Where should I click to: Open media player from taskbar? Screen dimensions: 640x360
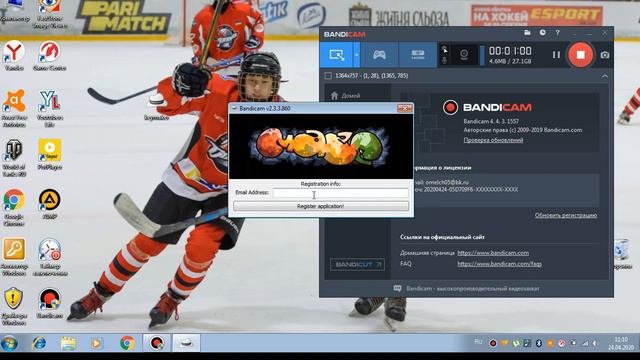[97, 343]
